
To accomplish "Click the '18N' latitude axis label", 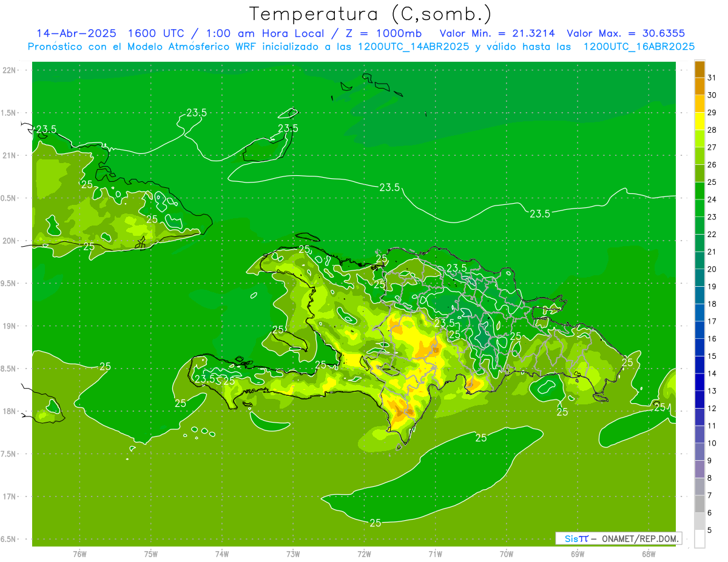I will 9,411.
